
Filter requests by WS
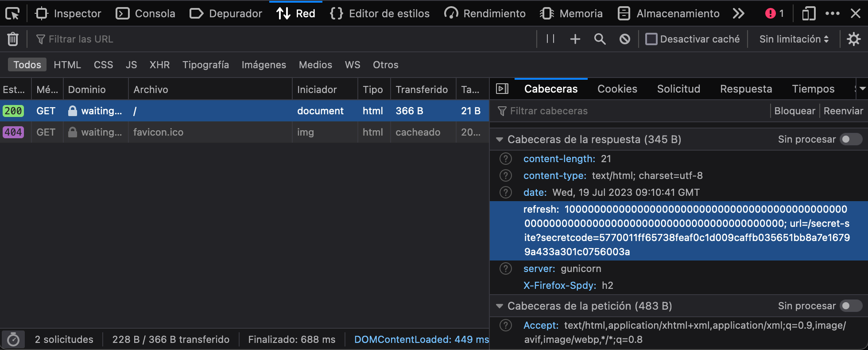coord(353,65)
